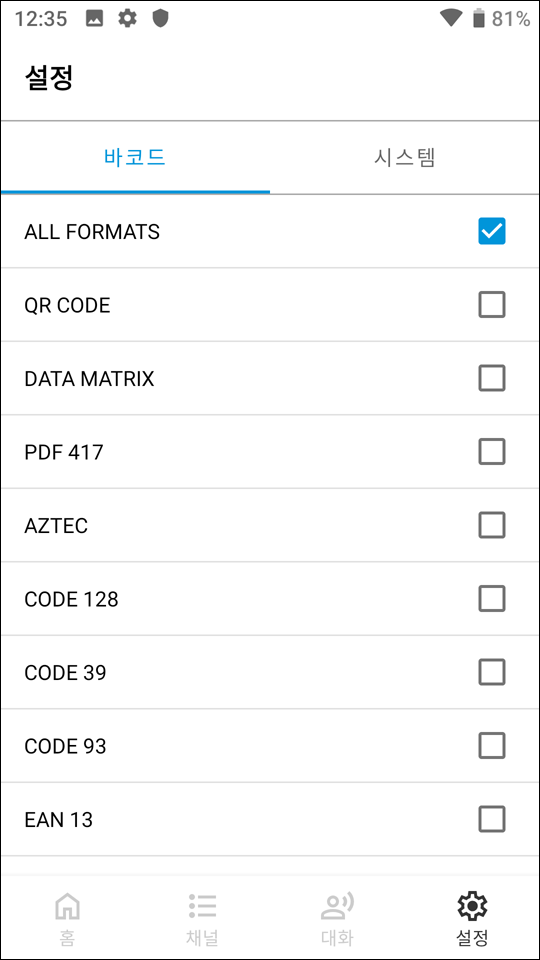Screen dimensions: 540x960
Task: Open the 홈 home icon
Action: click(67, 905)
